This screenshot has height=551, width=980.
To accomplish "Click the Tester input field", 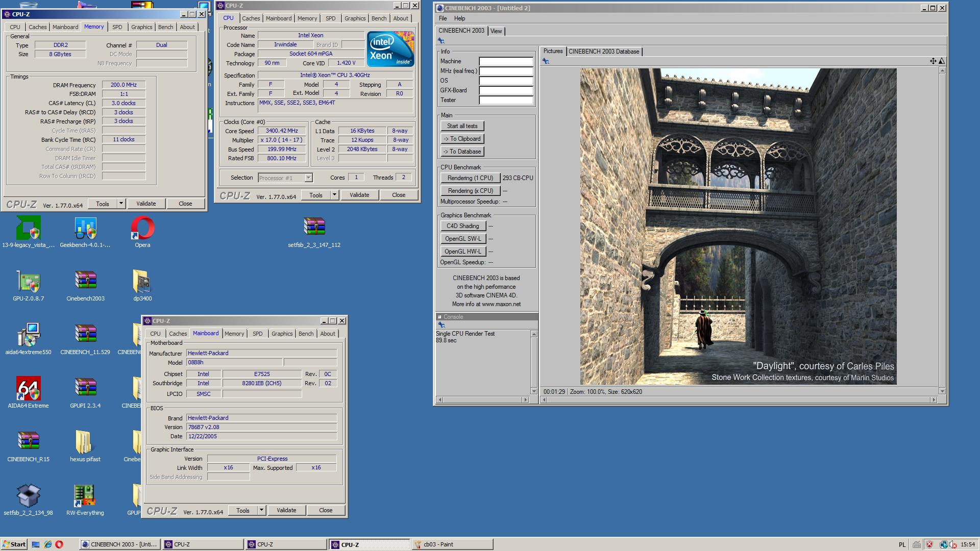I will [506, 100].
